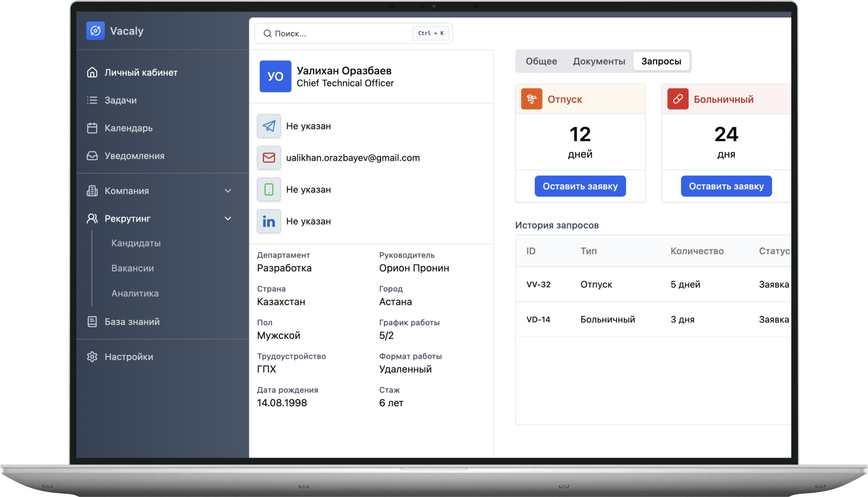This screenshot has width=868, height=497.
Task: Click the green mobile phone icon
Action: (269, 189)
